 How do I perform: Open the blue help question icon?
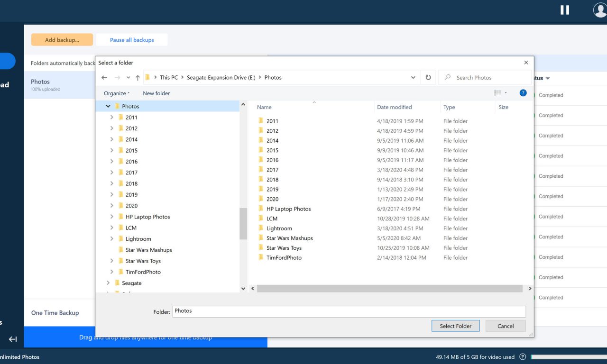[x=523, y=93]
